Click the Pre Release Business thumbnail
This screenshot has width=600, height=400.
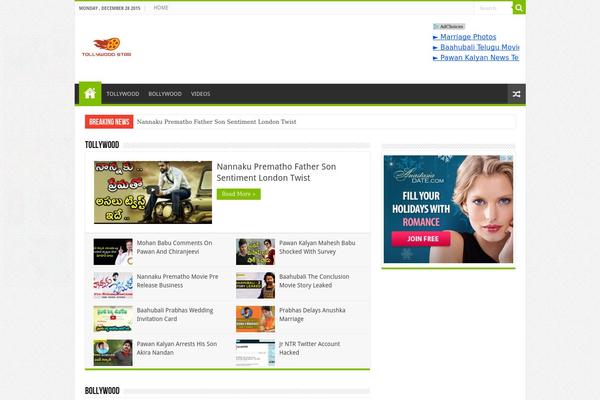pos(113,286)
